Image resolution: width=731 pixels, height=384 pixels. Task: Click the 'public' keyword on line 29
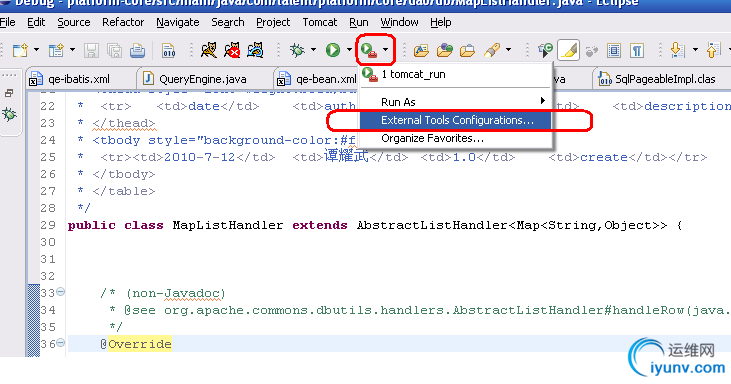click(92, 225)
